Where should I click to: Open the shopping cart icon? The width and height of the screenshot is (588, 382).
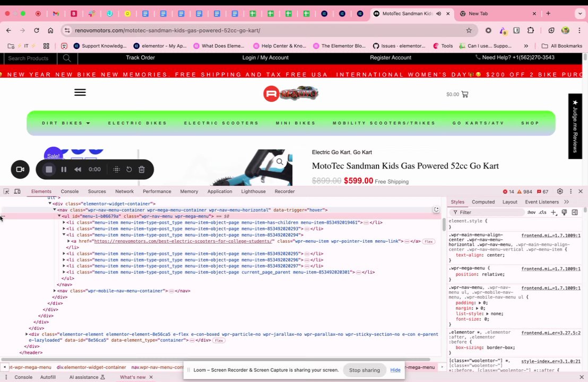coord(465,94)
